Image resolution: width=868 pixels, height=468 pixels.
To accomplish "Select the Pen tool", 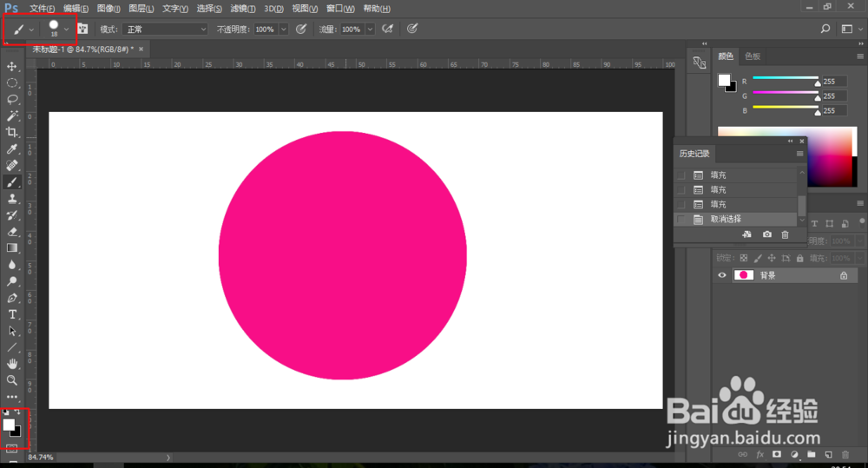I will pyautogui.click(x=11, y=298).
